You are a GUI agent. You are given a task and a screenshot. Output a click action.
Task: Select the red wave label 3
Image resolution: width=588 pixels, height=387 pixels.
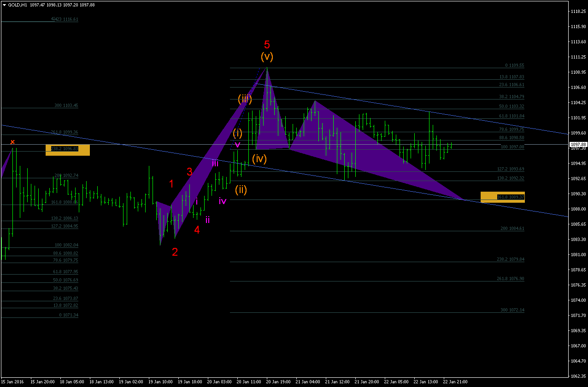click(189, 172)
